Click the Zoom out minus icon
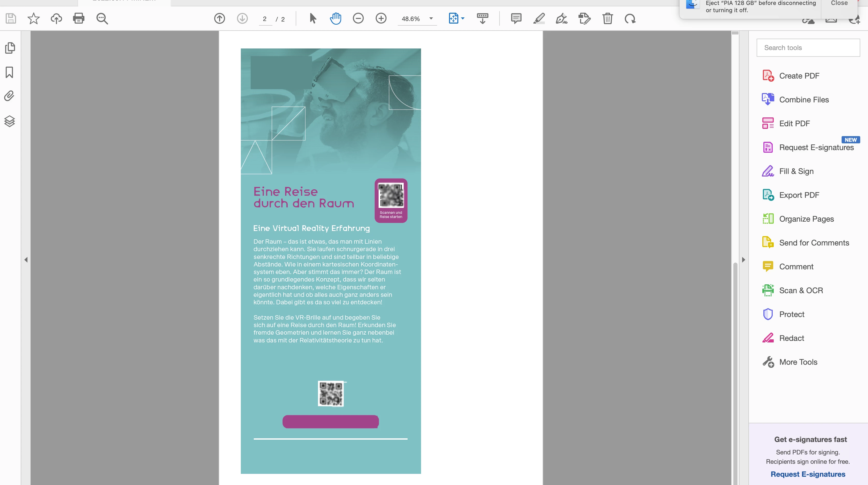The image size is (868, 485). (358, 18)
